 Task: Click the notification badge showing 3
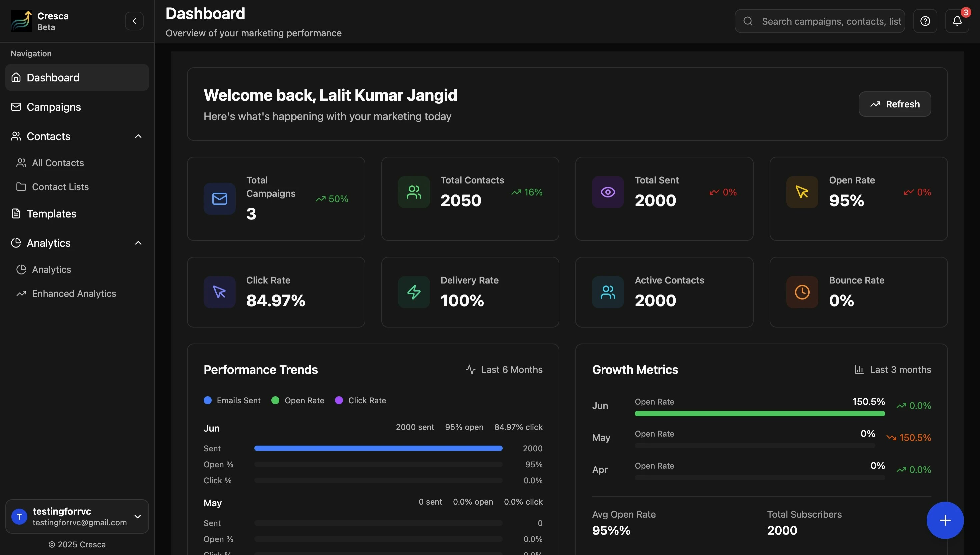tap(966, 13)
